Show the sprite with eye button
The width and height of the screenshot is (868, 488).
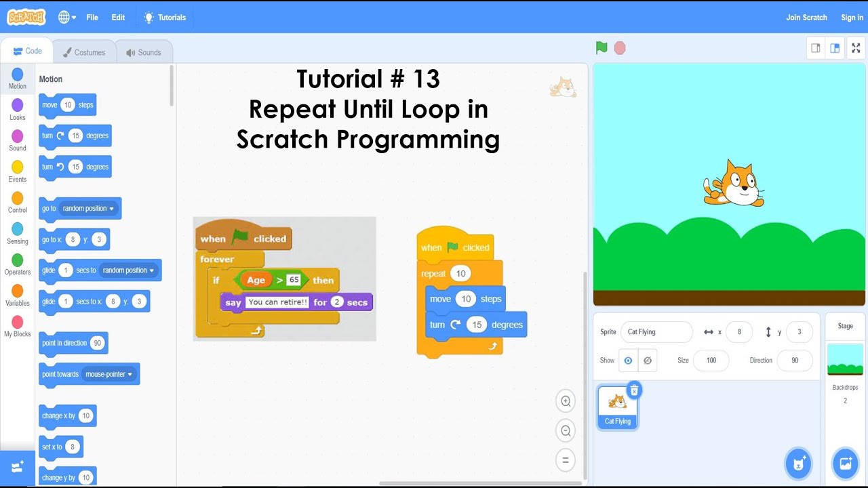click(x=628, y=361)
